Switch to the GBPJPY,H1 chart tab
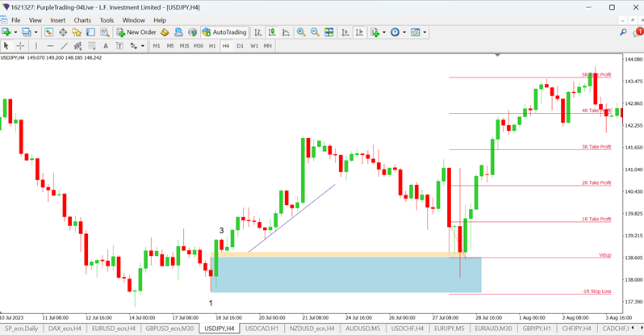This screenshot has width=644, height=335. (x=537, y=329)
